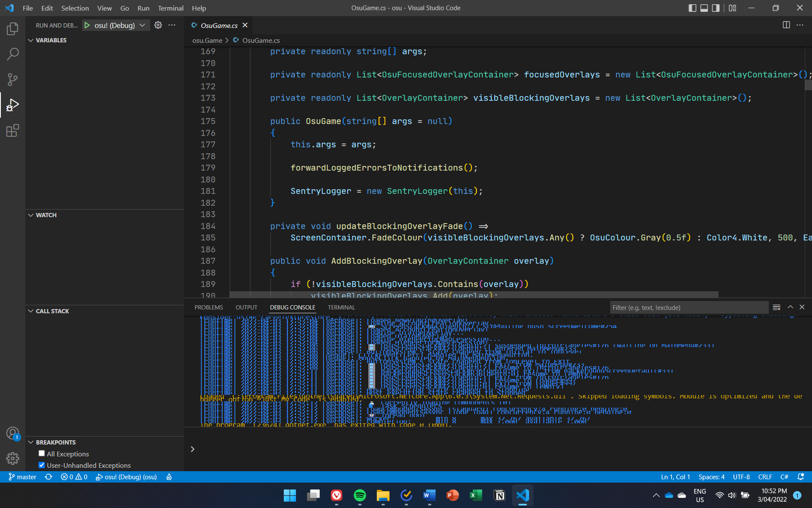Click osu.Game in the breadcrumb bar
The height and width of the screenshot is (508, 812).
207,40
